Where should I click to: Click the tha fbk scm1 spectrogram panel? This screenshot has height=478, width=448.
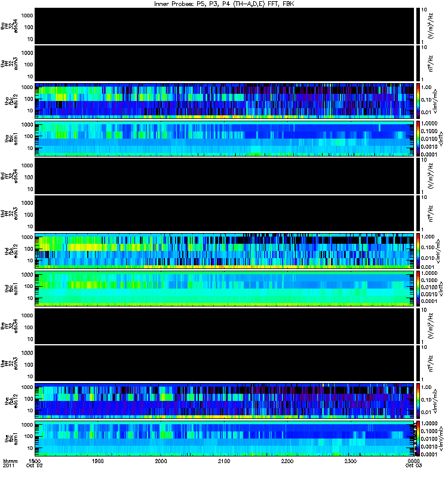tap(225, 139)
